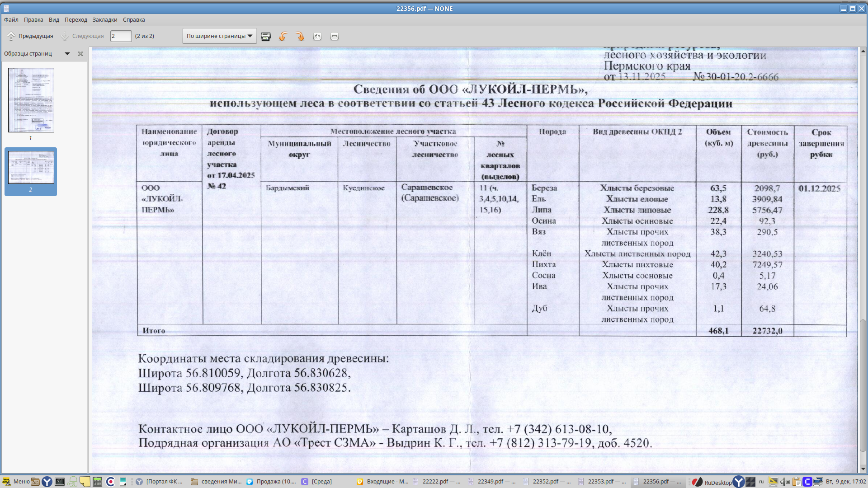Click 'Хлысты пихтовые' table entry
Image resolution: width=868 pixels, height=488 pixels.
[637, 265]
